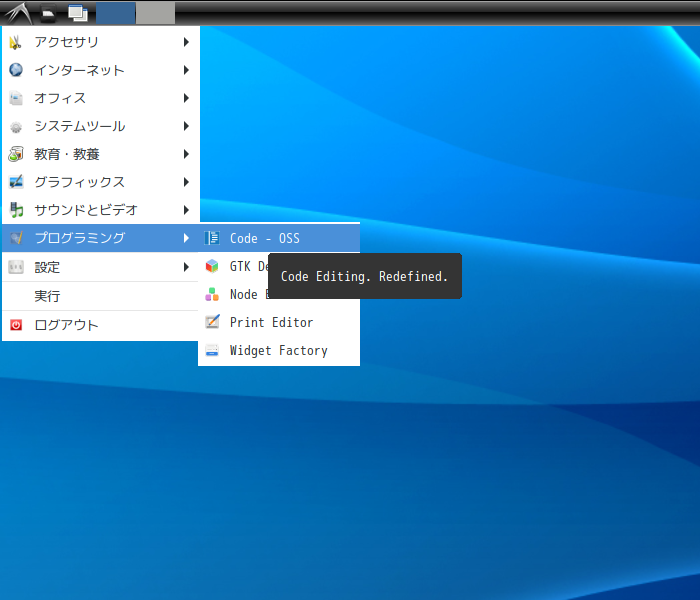Click the settings icon beside 設定
This screenshot has width=700, height=600.
(x=16, y=267)
